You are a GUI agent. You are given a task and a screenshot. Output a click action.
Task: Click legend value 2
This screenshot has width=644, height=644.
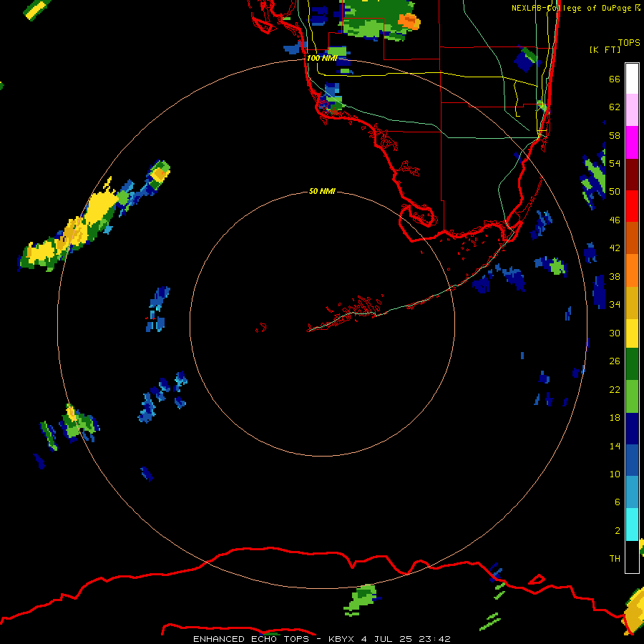pos(618,531)
